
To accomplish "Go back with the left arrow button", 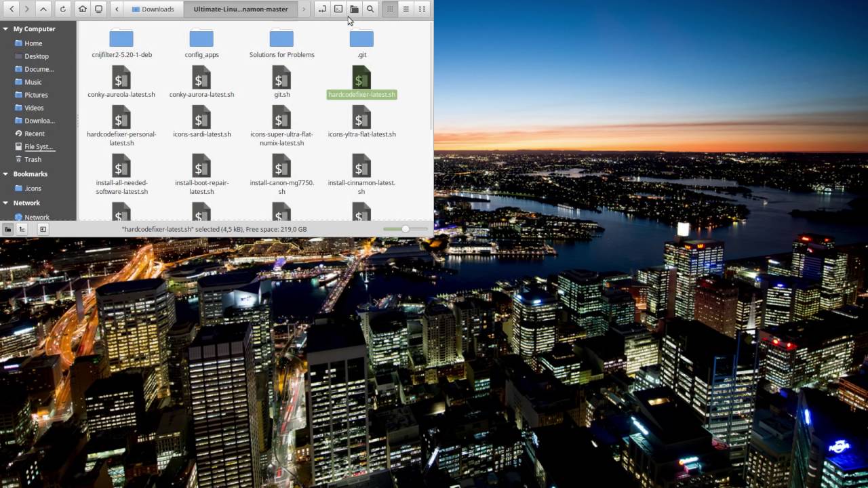I will (x=12, y=9).
